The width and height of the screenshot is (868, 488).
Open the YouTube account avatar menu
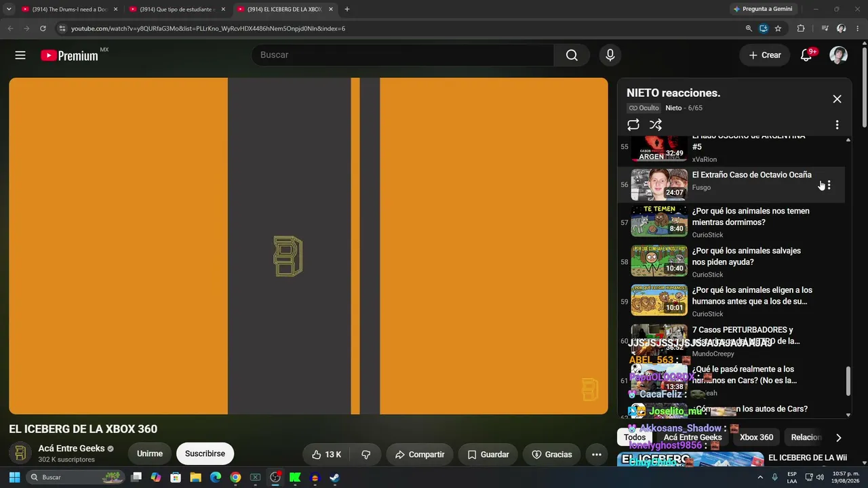[x=839, y=56]
